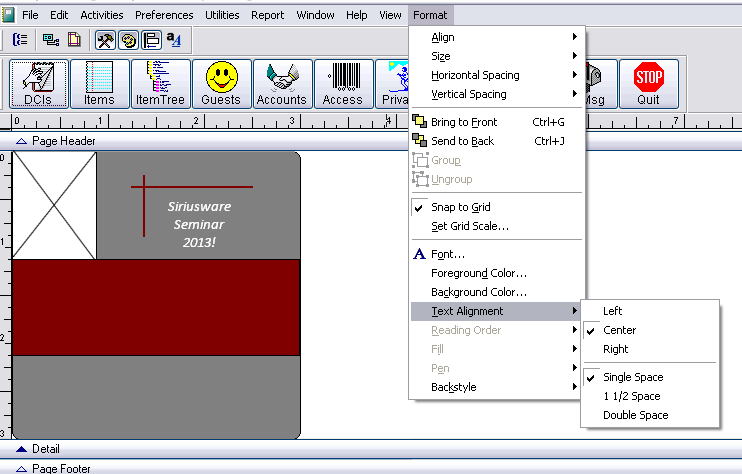The width and height of the screenshot is (742, 474).
Task: Expand the Vertical Spacing submenu
Action: pos(495,94)
